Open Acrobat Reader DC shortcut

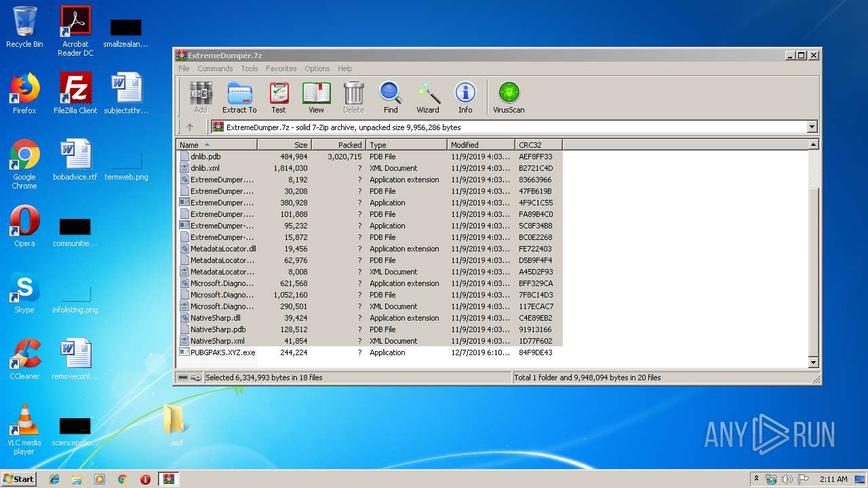click(75, 31)
